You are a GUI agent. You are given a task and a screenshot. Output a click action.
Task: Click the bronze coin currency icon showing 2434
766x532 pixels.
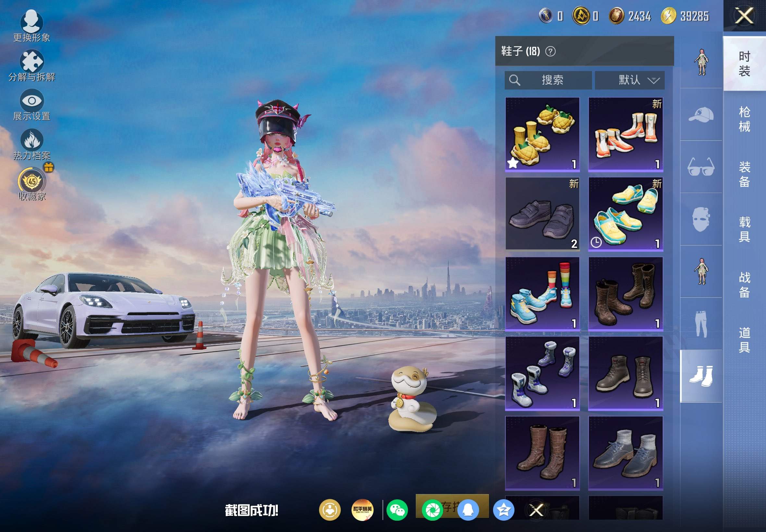pos(616,16)
